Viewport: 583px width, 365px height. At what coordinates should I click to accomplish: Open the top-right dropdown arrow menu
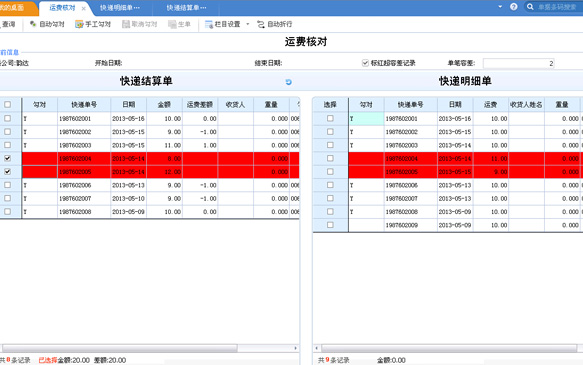pyautogui.click(x=500, y=7)
